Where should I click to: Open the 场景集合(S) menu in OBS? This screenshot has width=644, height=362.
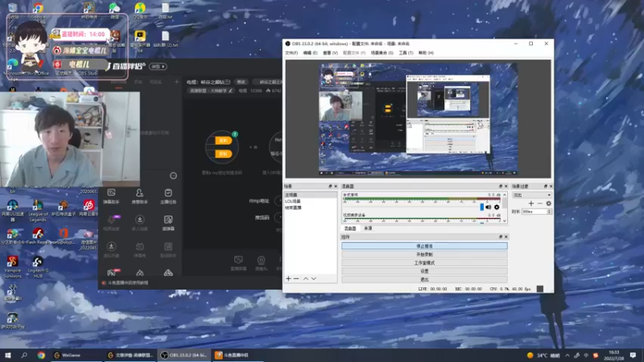point(382,53)
